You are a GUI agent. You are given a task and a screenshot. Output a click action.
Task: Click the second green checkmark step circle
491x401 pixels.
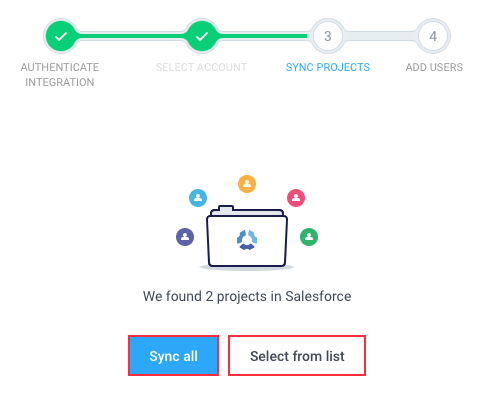pyautogui.click(x=202, y=36)
